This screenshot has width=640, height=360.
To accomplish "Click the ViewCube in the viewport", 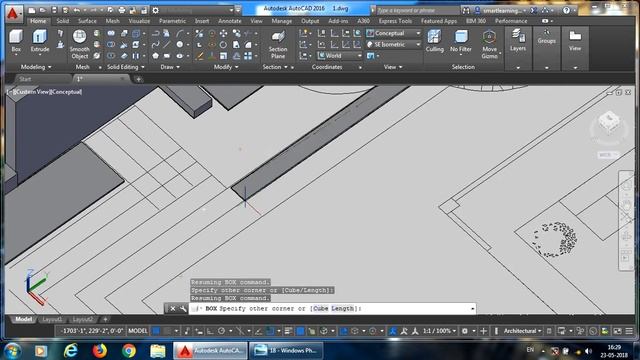I will 609,122.
